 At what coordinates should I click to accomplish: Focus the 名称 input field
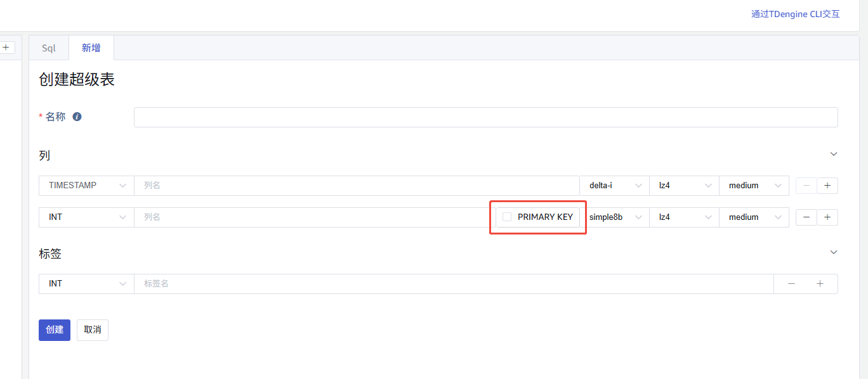click(485, 117)
